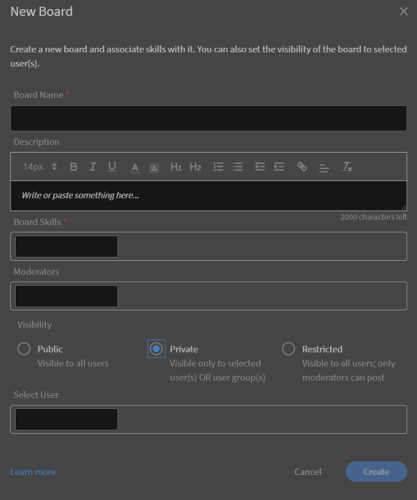Image resolution: width=417 pixels, height=500 pixels.
Task: Increase indent of description text
Action: [x=279, y=167]
